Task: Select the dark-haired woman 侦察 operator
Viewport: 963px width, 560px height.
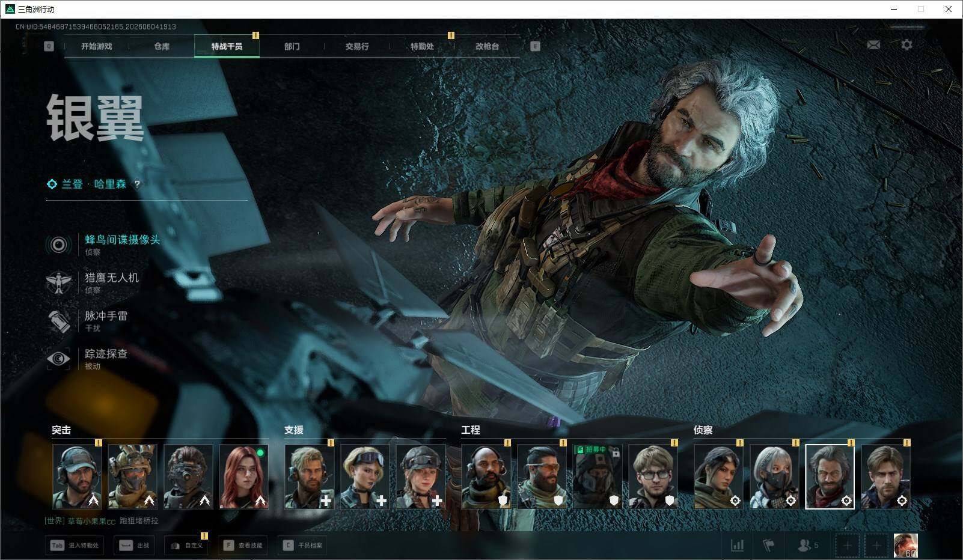Action: 718,476
